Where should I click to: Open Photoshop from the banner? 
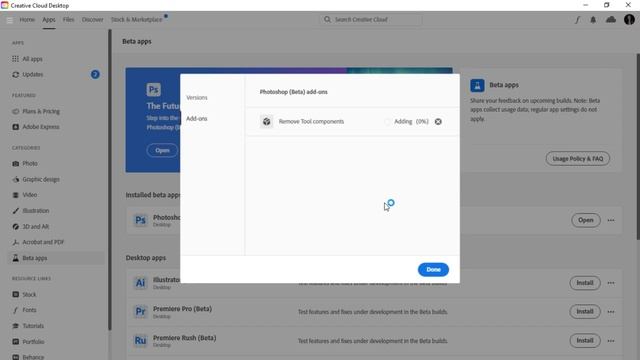click(x=162, y=150)
